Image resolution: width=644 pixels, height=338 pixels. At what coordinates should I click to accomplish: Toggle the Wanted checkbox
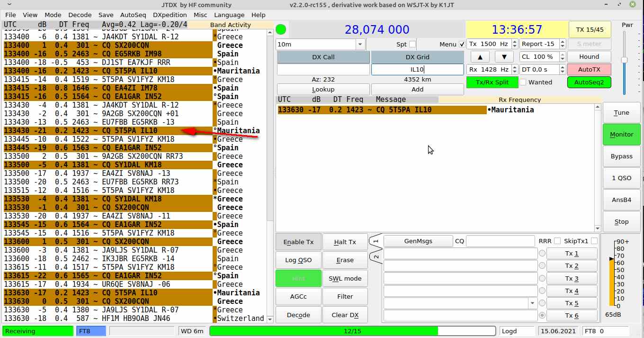pyautogui.click(x=523, y=82)
